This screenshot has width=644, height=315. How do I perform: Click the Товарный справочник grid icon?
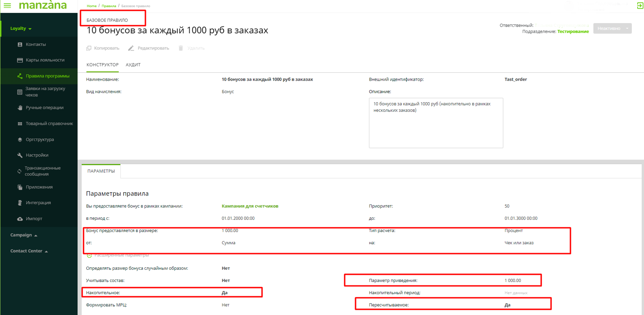click(20, 123)
